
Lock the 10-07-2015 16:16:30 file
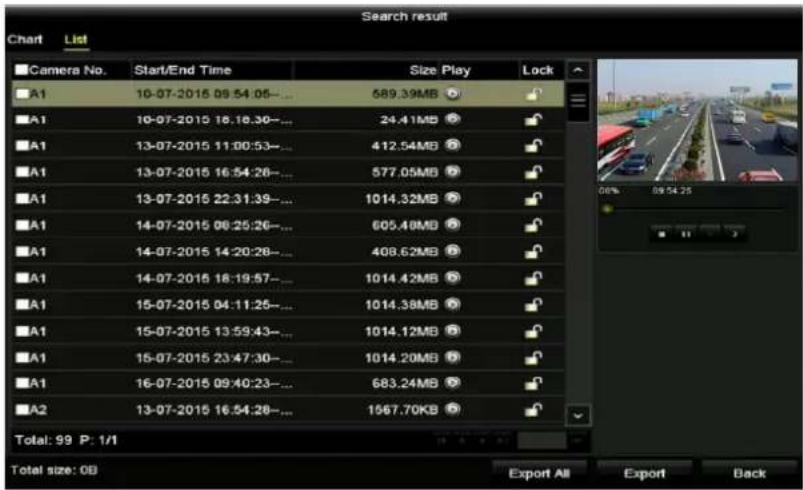[x=533, y=120]
